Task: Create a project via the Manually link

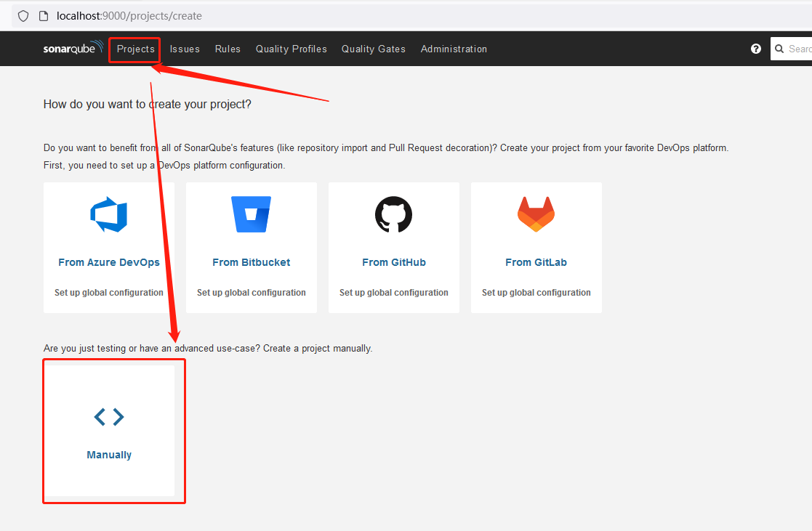Action: click(x=109, y=455)
